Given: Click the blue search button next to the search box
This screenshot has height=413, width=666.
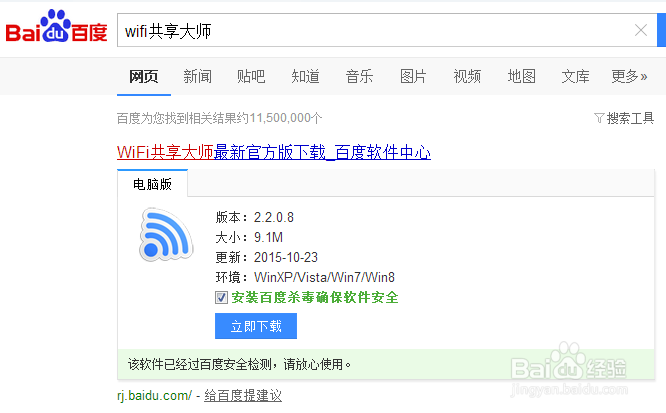Looking at the screenshot, I should tap(661, 30).
